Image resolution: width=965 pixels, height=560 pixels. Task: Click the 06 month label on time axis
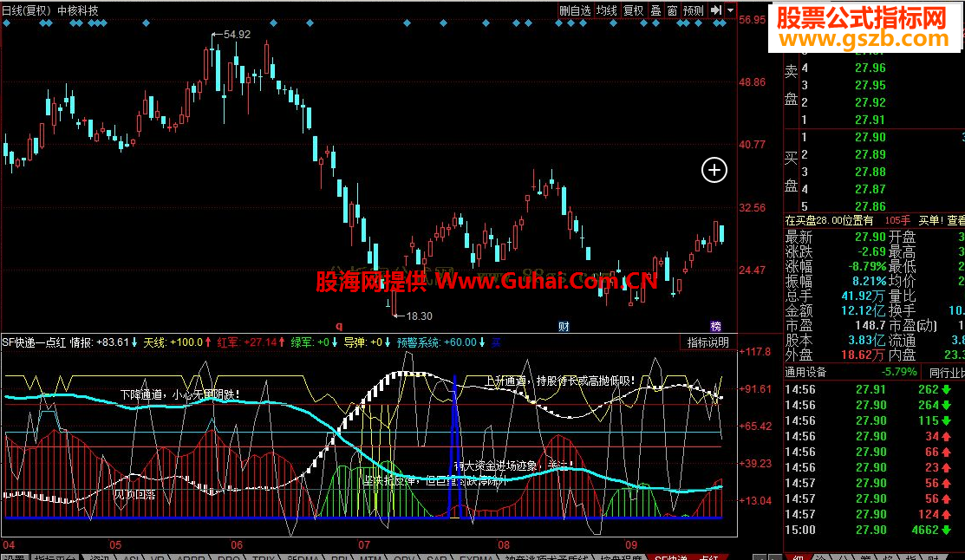tap(237, 544)
